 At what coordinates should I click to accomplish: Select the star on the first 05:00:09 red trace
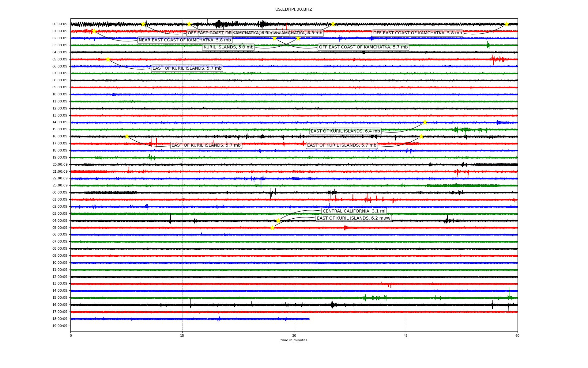tap(108, 59)
